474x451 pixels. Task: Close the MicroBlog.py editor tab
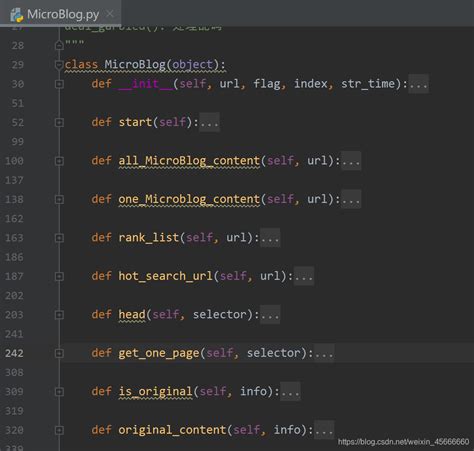click(x=110, y=14)
